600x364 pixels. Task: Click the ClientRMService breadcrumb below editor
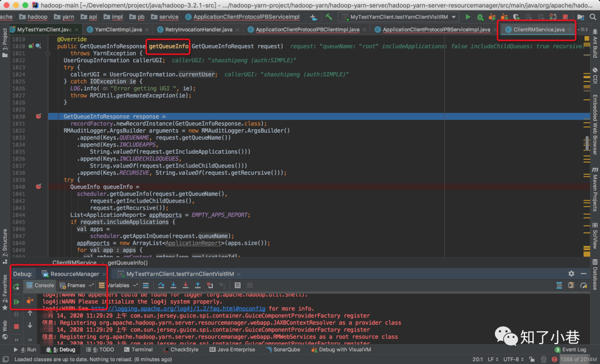(x=74, y=262)
